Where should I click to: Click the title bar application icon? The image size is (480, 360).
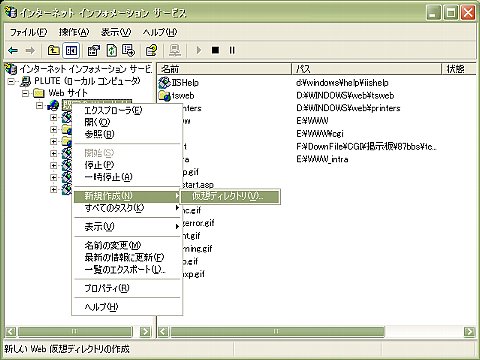pos(11,13)
